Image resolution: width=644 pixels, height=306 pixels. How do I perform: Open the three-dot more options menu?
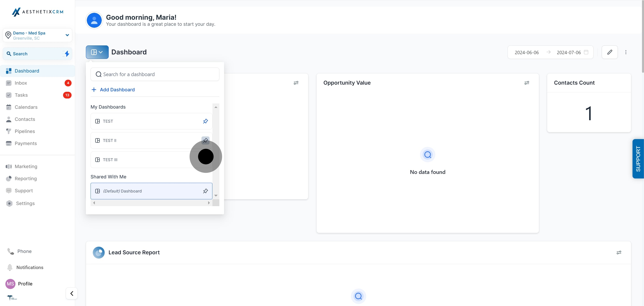tap(626, 52)
